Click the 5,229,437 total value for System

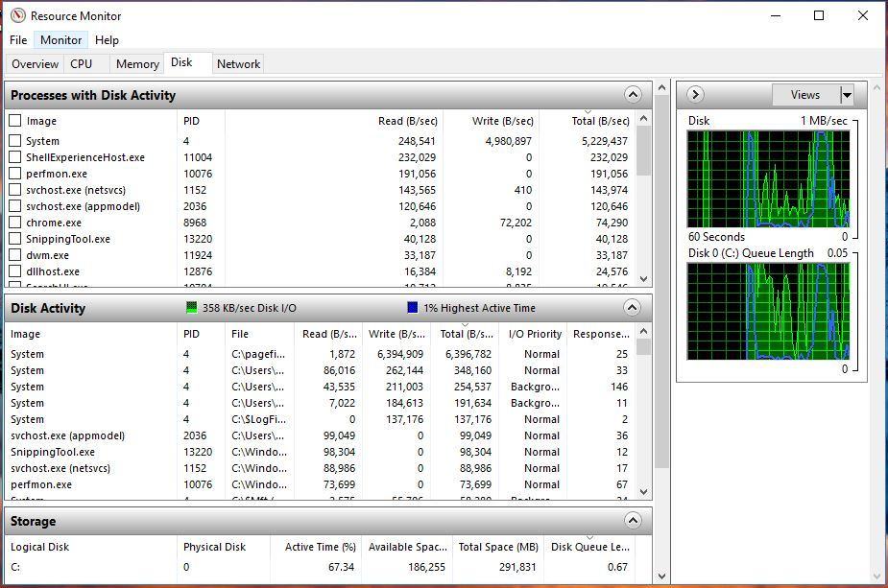(604, 141)
